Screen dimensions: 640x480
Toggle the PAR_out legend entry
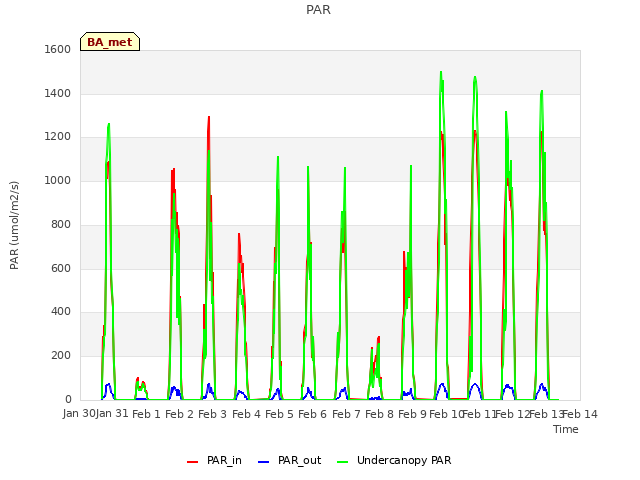290,460
